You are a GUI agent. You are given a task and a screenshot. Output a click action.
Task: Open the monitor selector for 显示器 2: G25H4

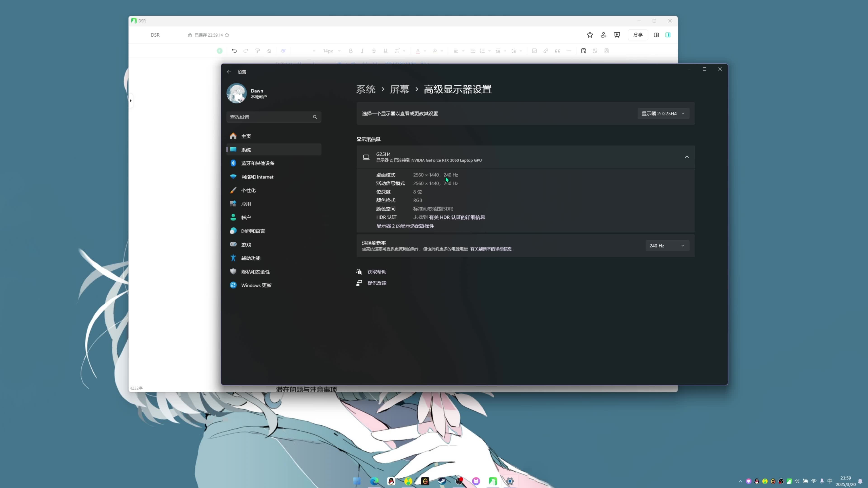pyautogui.click(x=663, y=113)
